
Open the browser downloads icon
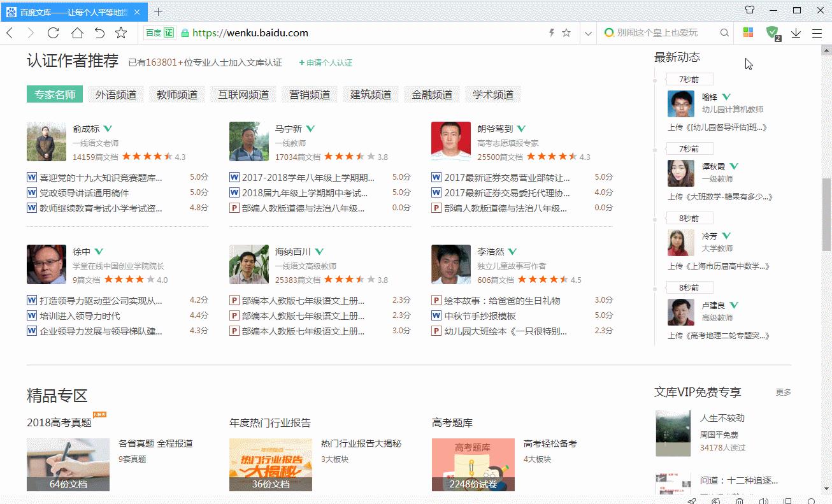click(x=796, y=33)
